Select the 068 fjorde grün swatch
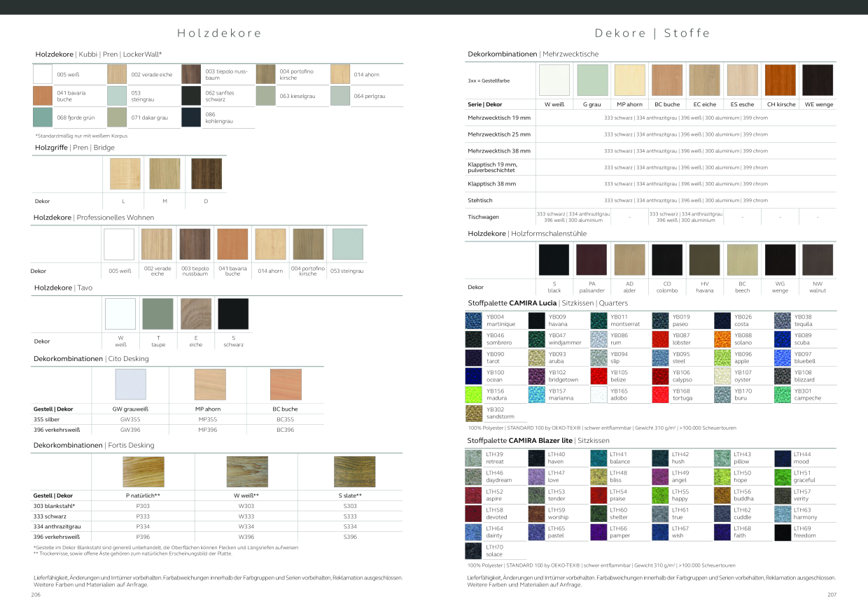868x613 pixels. pyautogui.click(x=43, y=118)
